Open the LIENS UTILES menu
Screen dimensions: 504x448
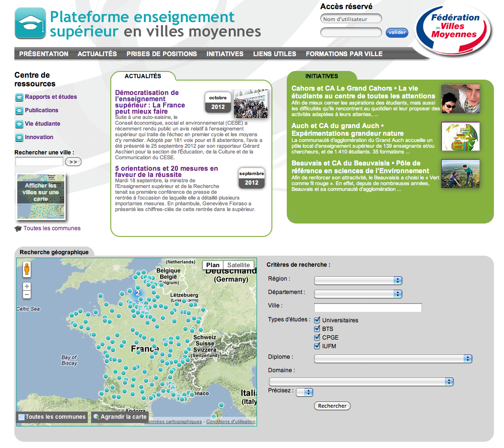click(x=274, y=54)
